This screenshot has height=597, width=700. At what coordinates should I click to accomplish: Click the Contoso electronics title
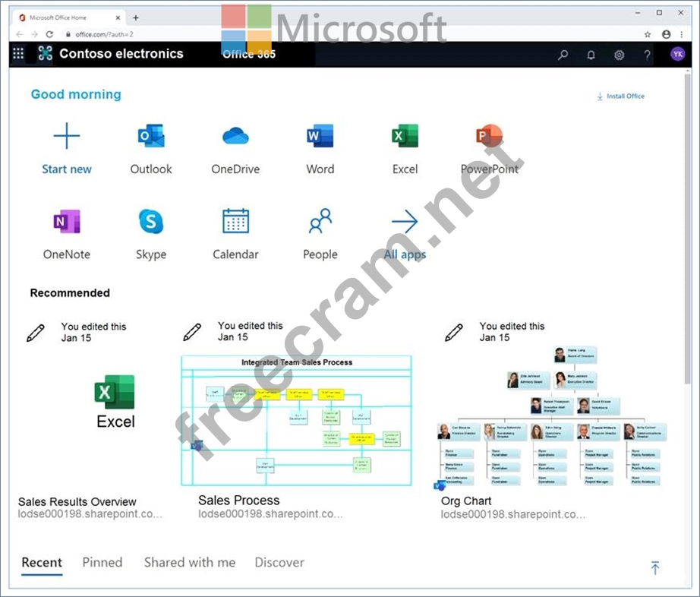[121, 54]
